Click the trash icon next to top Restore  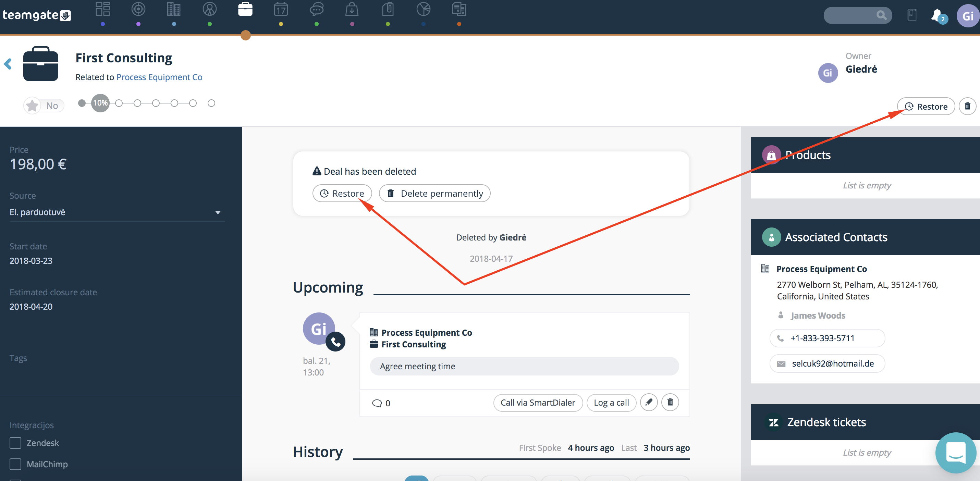967,106
